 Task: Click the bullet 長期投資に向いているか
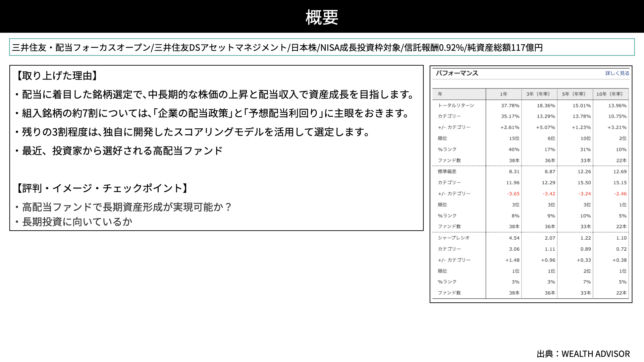pos(74,222)
